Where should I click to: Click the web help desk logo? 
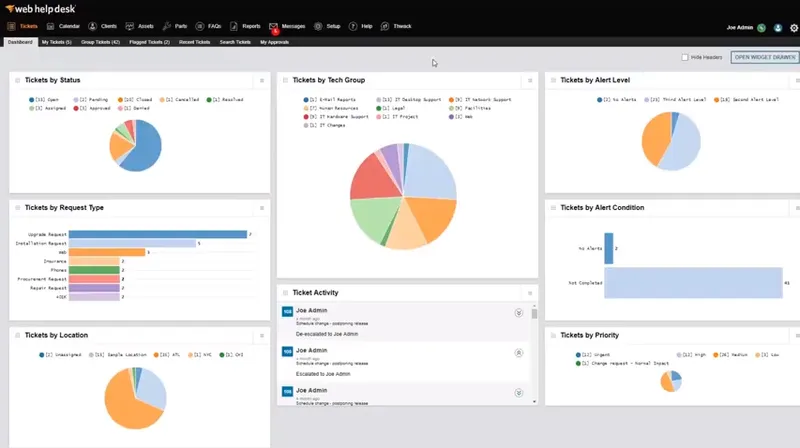click(40, 9)
